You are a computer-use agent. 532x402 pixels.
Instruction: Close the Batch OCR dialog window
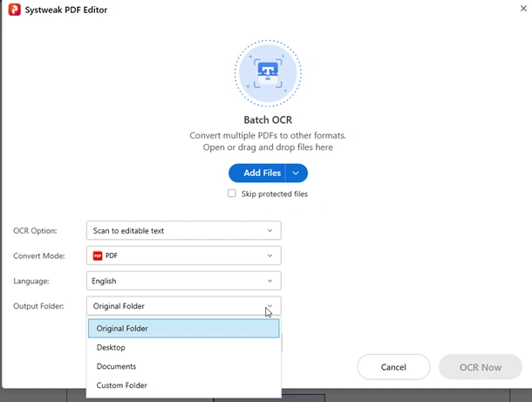pos(523,9)
